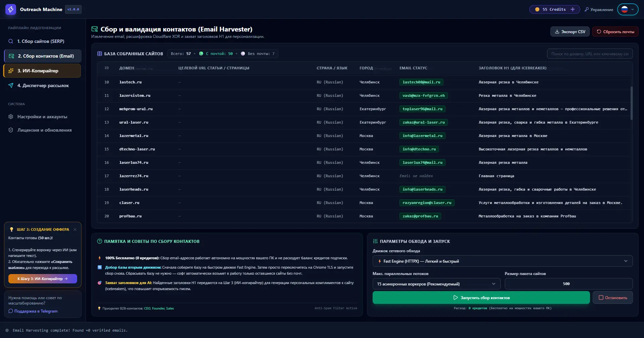644x338 pixels.
Task: Click the gear icon of Настройки и аккаунты
Action: pyautogui.click(x=11, y=117)
